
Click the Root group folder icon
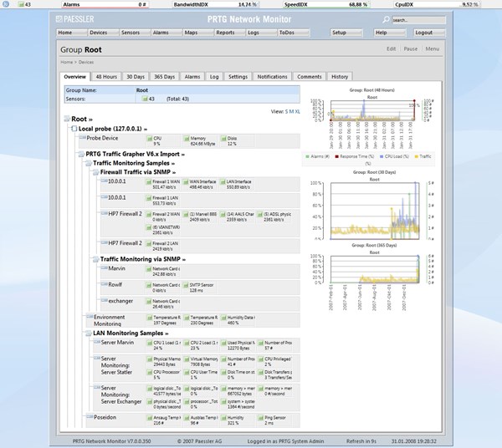point(67,120)
